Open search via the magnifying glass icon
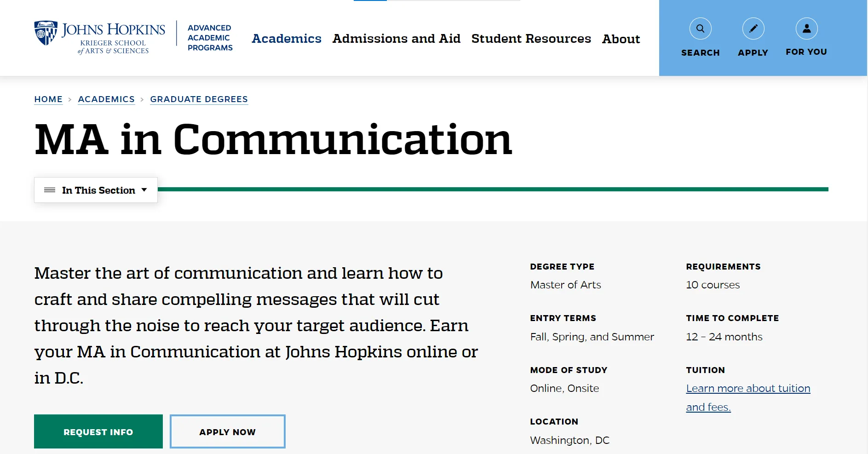 point(700,29)
